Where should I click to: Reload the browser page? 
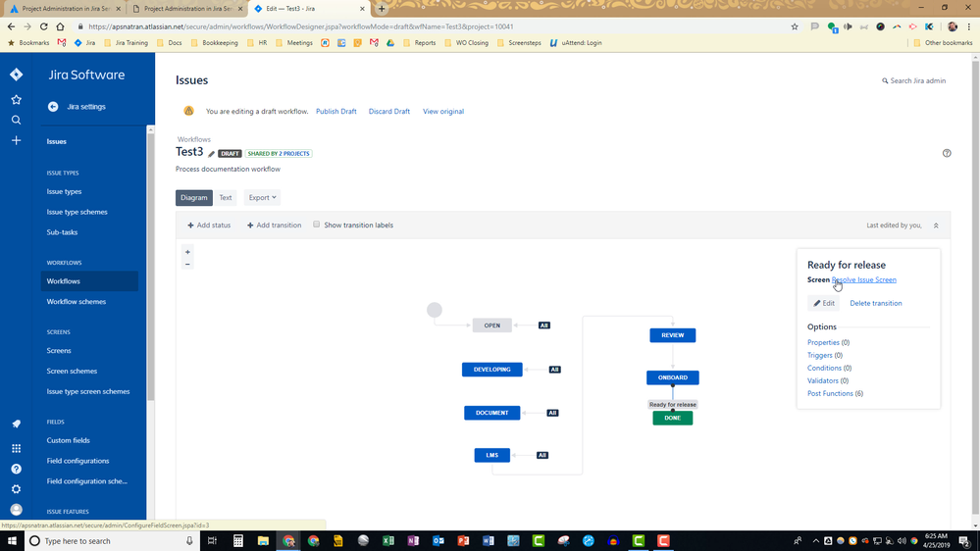coord(44,26)
